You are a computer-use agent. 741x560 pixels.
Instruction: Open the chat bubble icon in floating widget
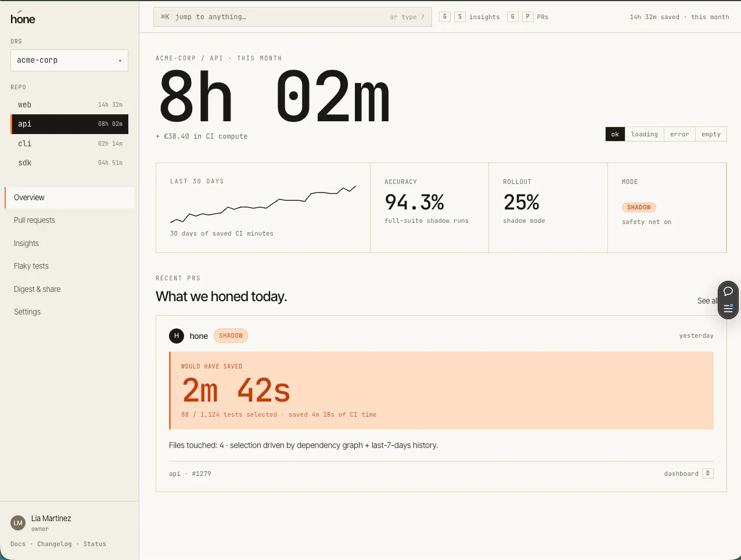click(x=728, y=291)
